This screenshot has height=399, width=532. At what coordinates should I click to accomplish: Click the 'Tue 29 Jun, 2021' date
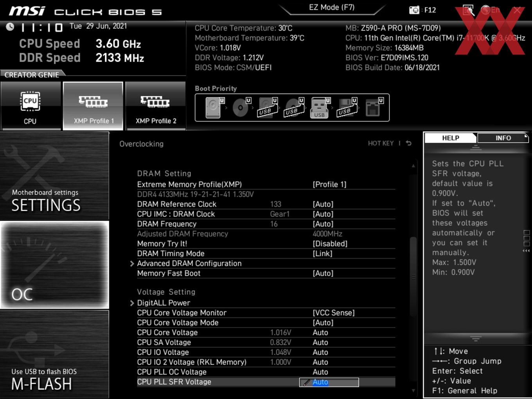point(98,26)
